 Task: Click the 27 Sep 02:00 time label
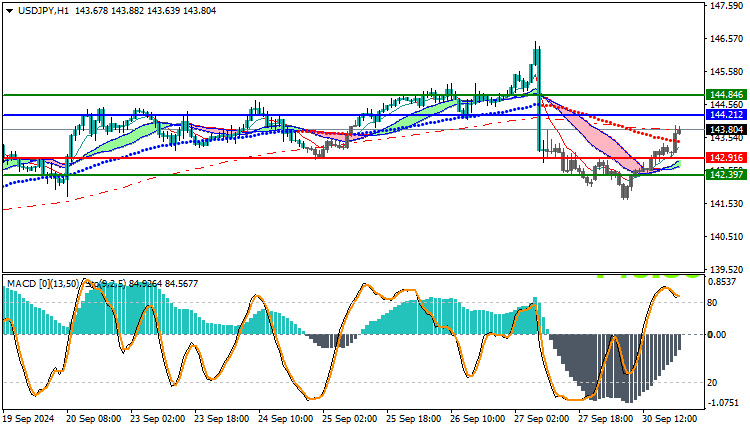(x=542, y=419)
